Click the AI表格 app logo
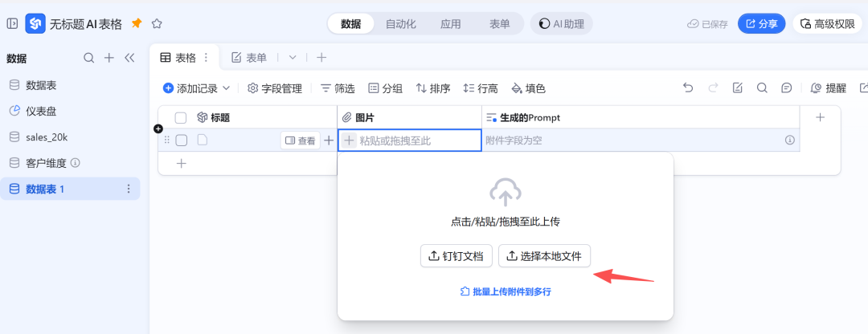This screenshot has width=868, height=334. [35, 24]
